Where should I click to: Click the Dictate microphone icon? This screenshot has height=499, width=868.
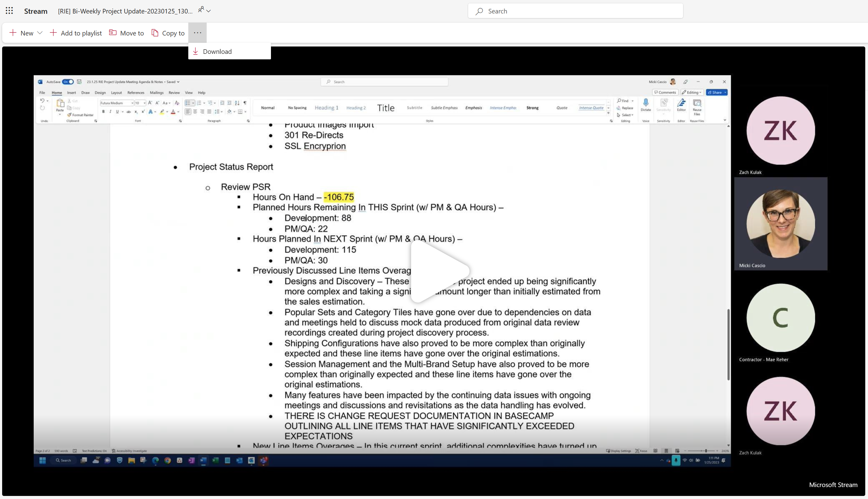click(646, 103)
